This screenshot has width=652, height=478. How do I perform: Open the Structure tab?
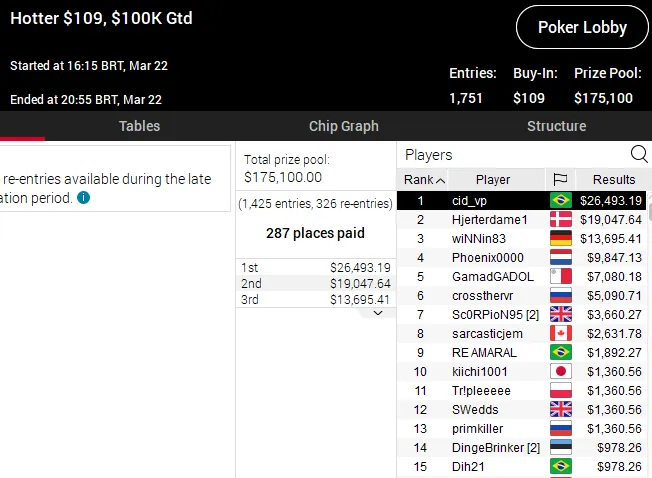click(x=556, y=126)
